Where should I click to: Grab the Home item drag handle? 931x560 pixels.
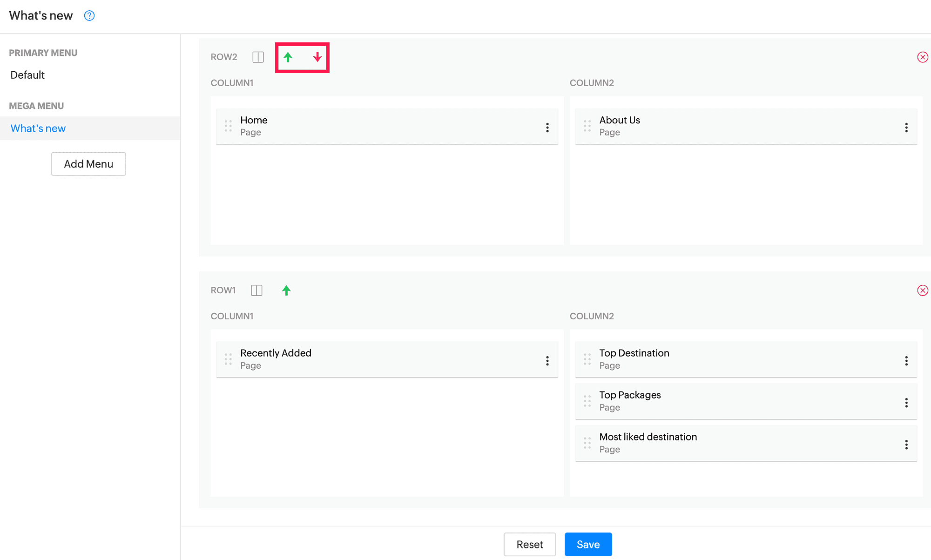point(228,126)
